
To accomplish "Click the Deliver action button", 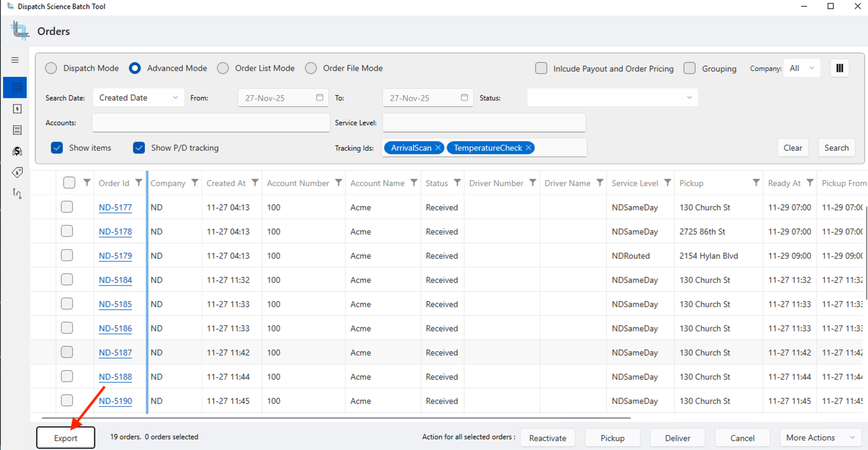I will pos(678,438).
